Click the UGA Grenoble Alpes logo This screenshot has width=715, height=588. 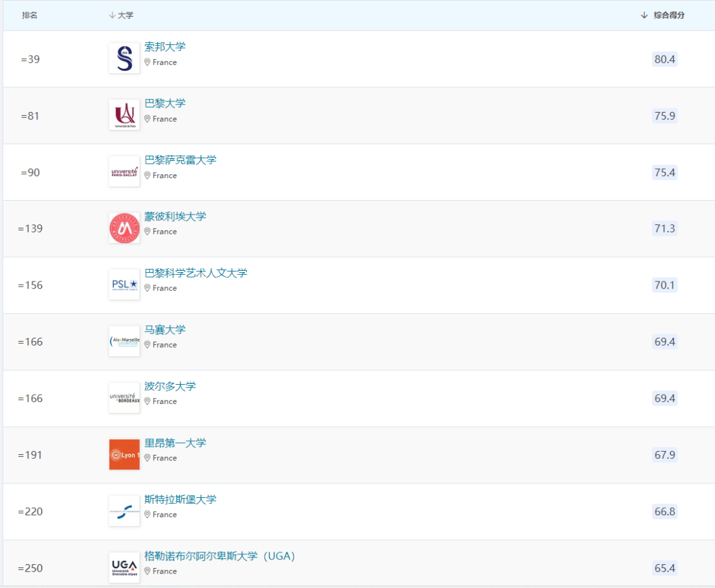pyautogui.click(x=124, y=567)
